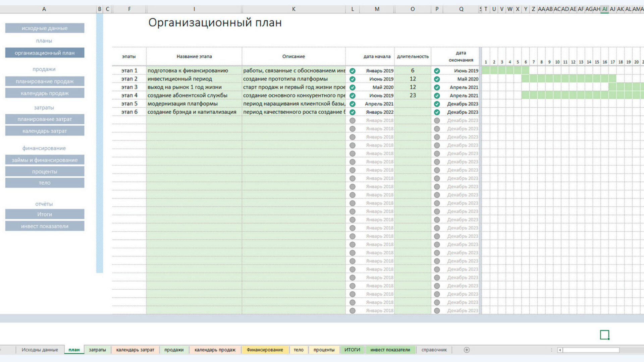This screenshot has width=644, height=362.
Task: Click green check icon beside Май 2020 start date
Action: click(x=352, y=87)
